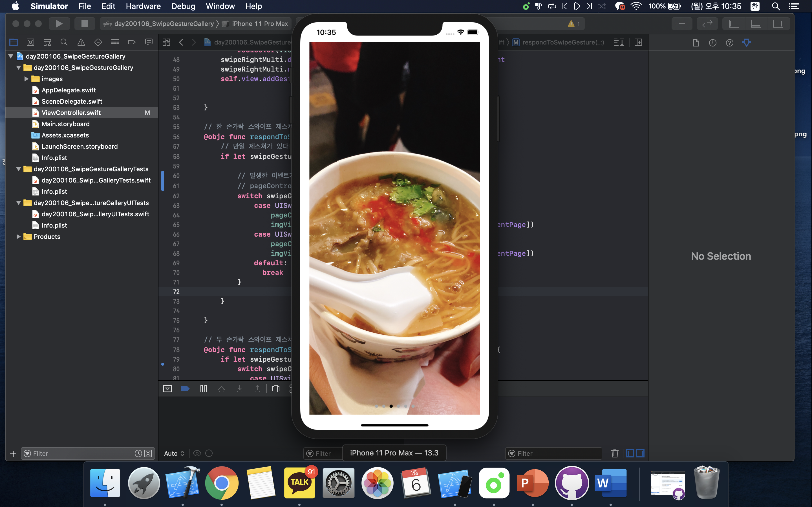This screenshot has width=812, height=507.
Task: Toggle breakpoints activation in debug bar
Action: (185, 389)
